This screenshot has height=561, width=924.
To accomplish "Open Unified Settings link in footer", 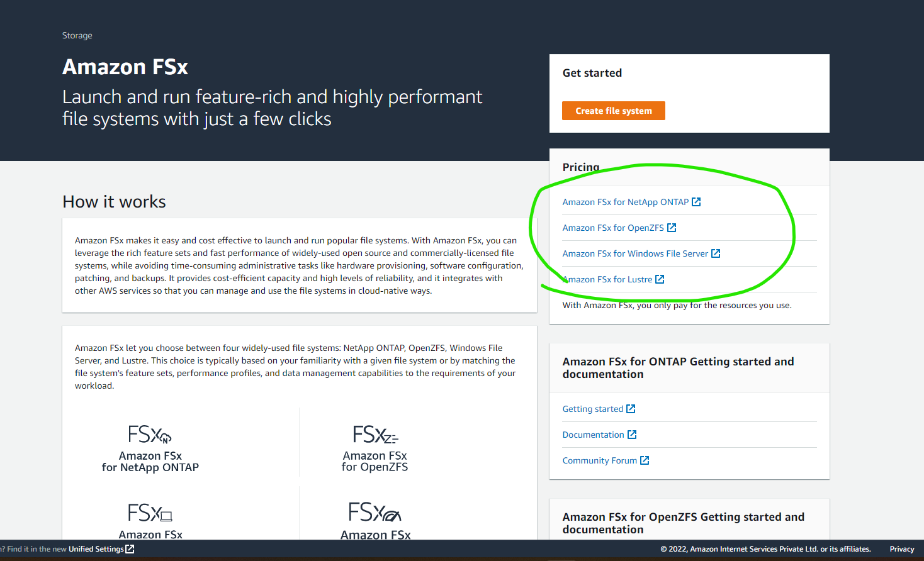I will click(x=96, y=549).
